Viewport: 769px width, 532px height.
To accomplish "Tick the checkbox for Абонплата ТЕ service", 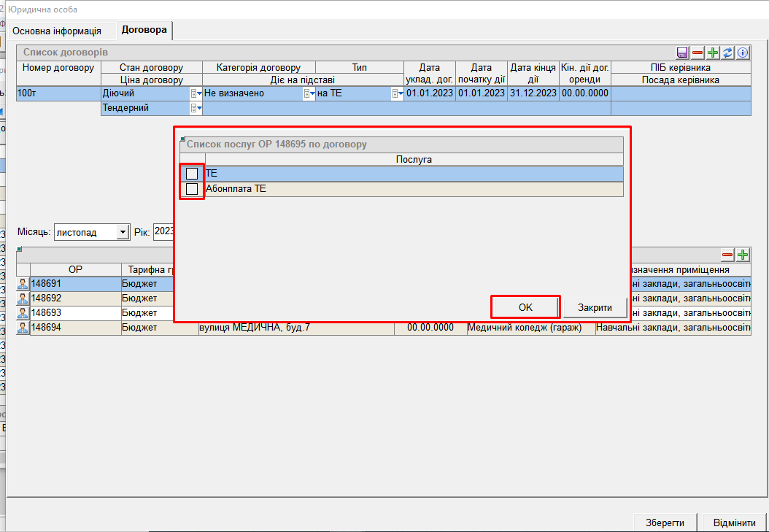I will coord(192,189).
